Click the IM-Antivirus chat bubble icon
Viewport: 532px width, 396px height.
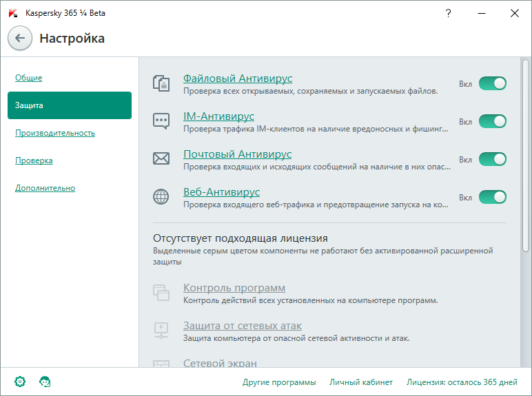(161, 121)
